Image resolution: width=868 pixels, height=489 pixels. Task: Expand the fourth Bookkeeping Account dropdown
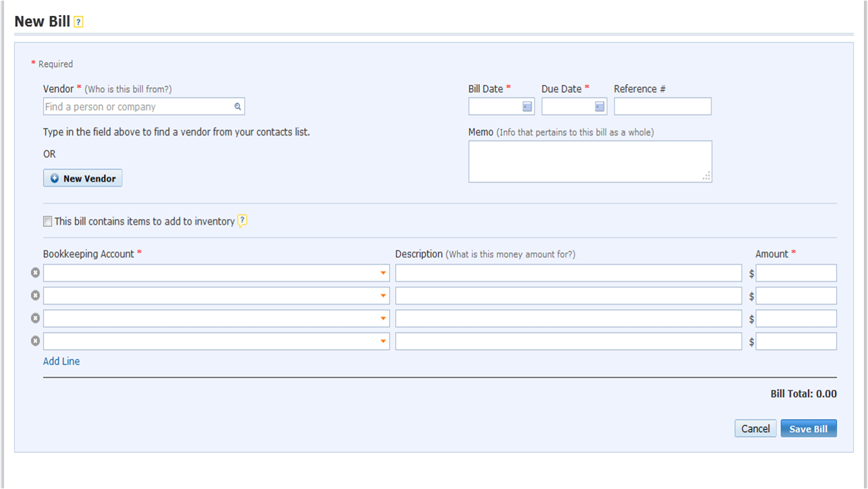[383, 341]
